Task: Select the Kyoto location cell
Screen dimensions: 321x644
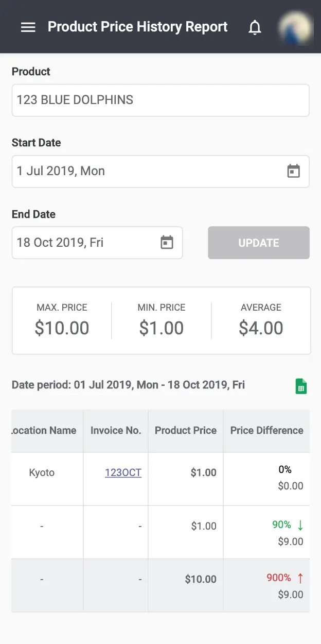Action: point(42,472)
